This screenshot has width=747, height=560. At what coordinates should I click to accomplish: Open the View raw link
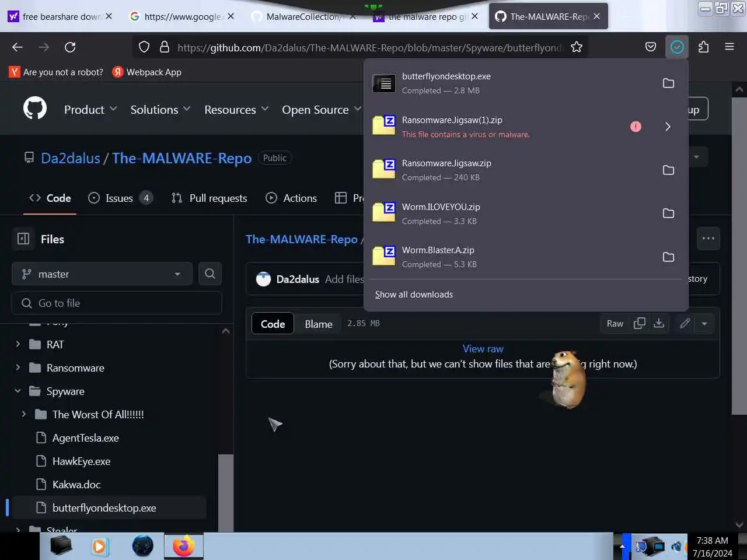pyautogui.click(x=483, y=349)
